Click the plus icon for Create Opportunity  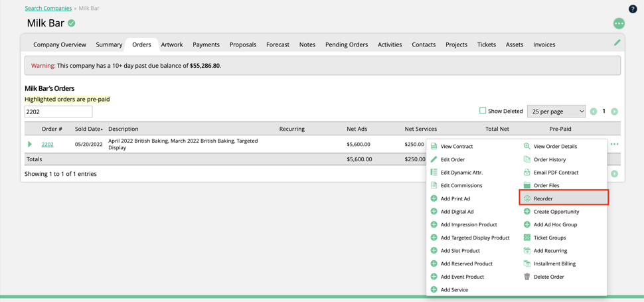coord(527,212)
